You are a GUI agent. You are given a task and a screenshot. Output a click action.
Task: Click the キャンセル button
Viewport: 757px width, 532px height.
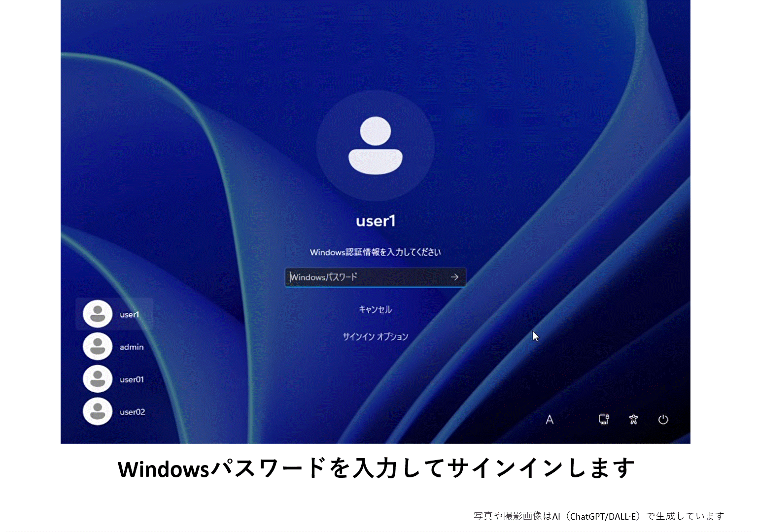coord(376,309)
